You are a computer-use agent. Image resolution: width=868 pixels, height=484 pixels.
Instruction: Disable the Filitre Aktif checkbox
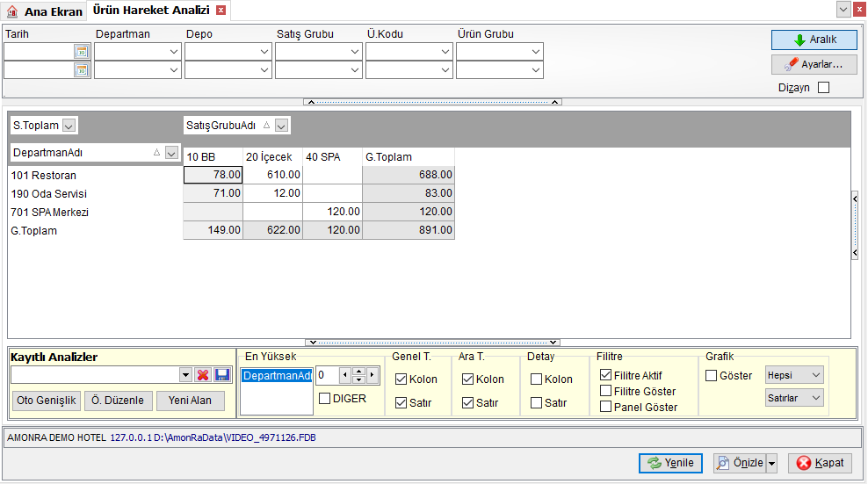click(605, 375)
